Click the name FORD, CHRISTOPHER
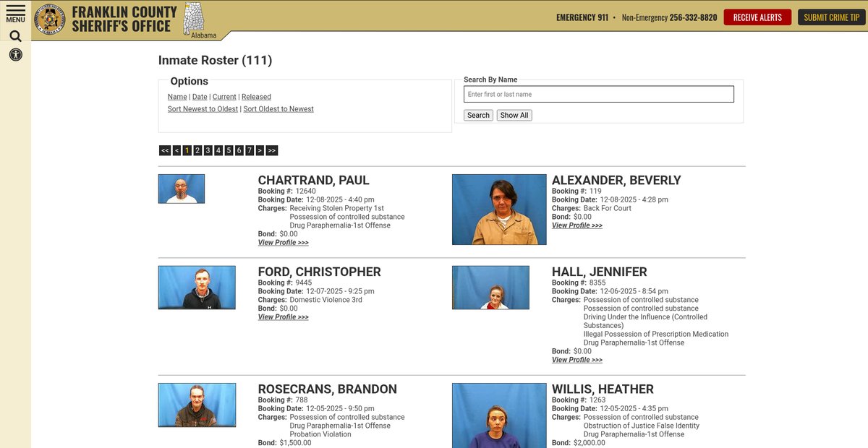Image resolution: width=868 pixels, height=448 pixels. click(320, 272)
